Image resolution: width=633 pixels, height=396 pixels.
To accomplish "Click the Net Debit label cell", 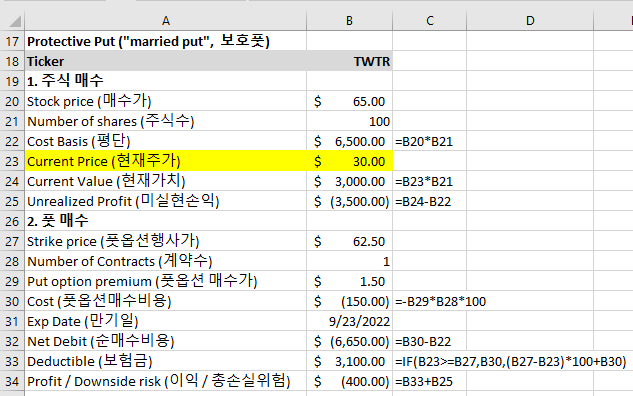I will [x=166, y=341].
